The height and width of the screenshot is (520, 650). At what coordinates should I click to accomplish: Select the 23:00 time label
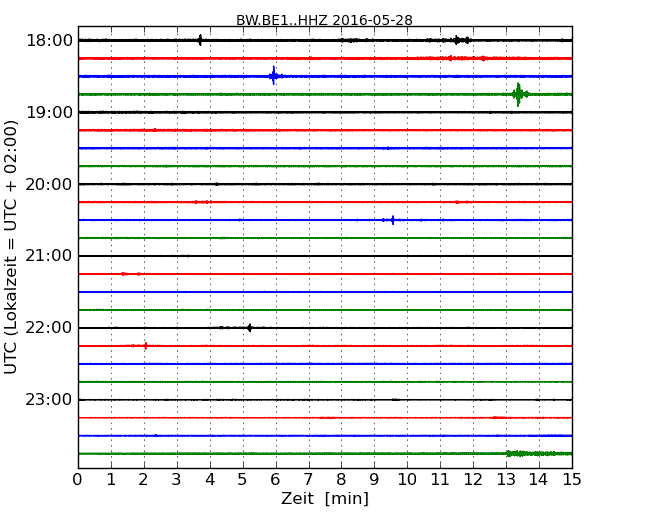pyautogui.click(x=49, y=400)
